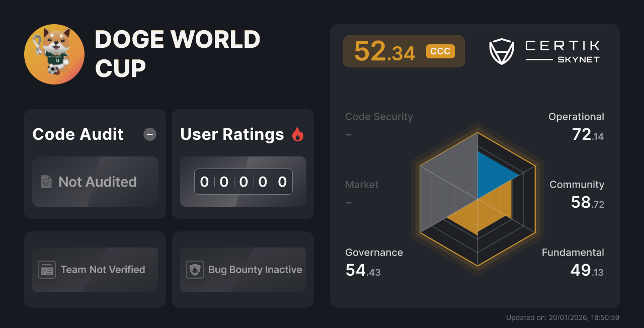Toggle the Bug Bounty Inactive status

click(x=243, y=270)
